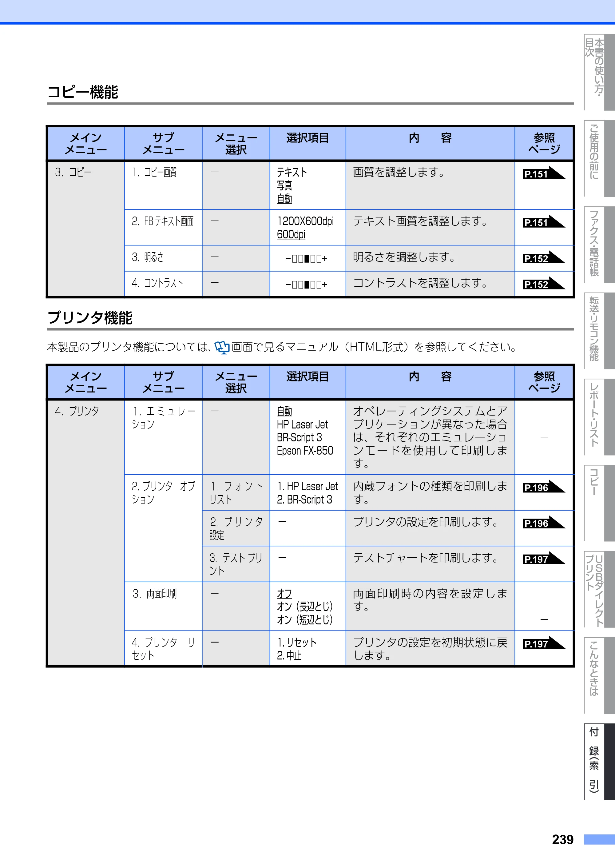Click the 1. エミュレーション submenu cell
Image resolution: width=615 pixels, height=868 pixels.
(163, 437)
